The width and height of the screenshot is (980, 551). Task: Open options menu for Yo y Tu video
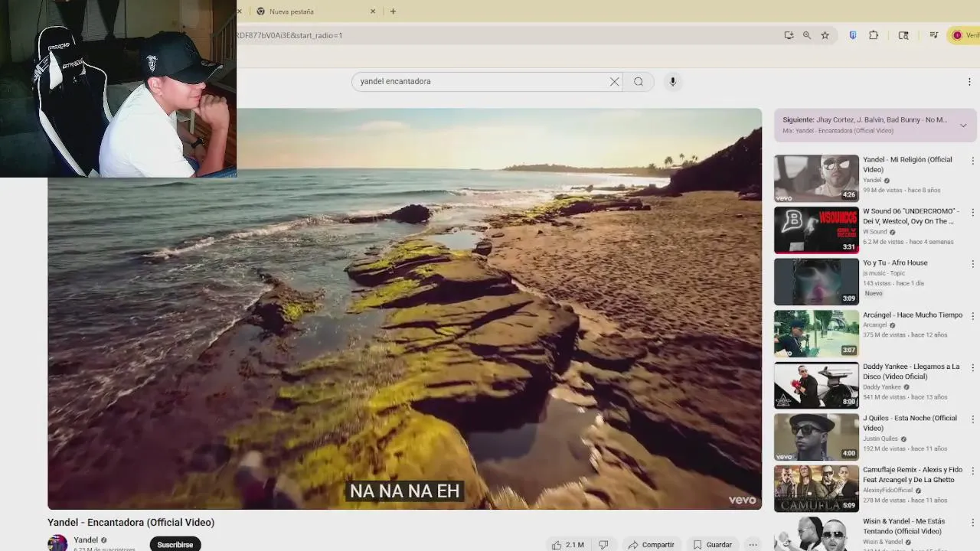coord(973,264)
